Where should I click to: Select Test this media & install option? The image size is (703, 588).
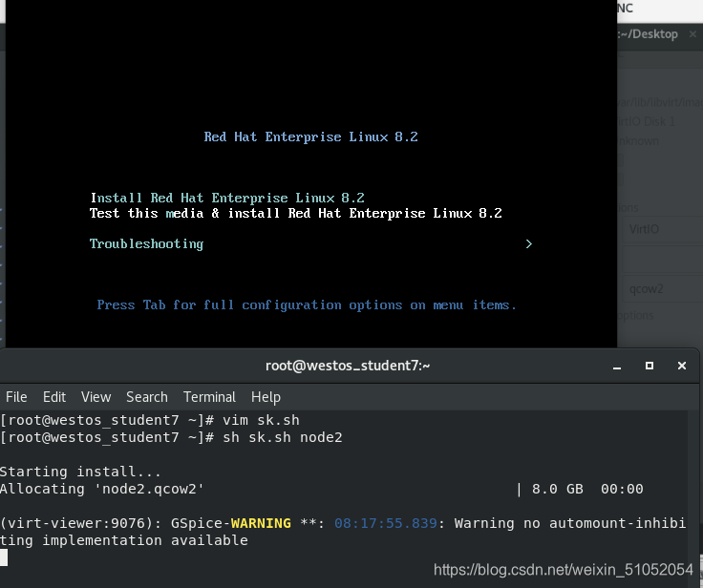[x=295, y=213]
